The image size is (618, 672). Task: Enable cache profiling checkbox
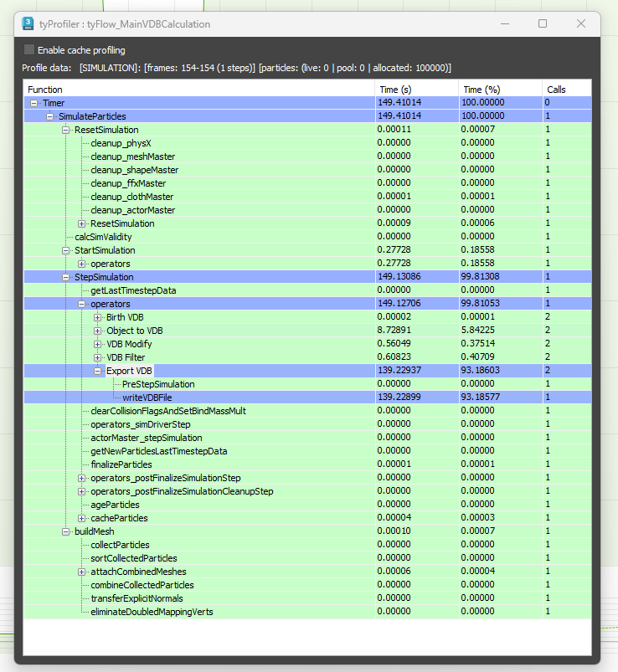pyautogui.click(x=30, y=50)
